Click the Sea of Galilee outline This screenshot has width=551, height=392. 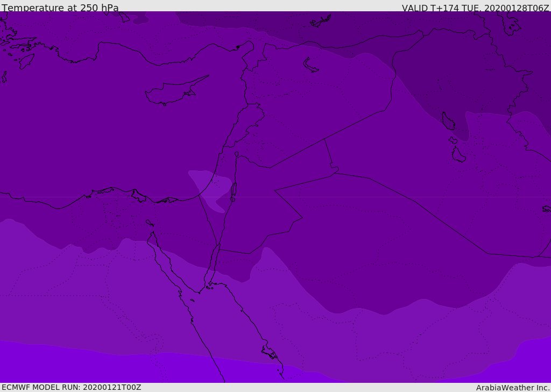click(236, 155)
